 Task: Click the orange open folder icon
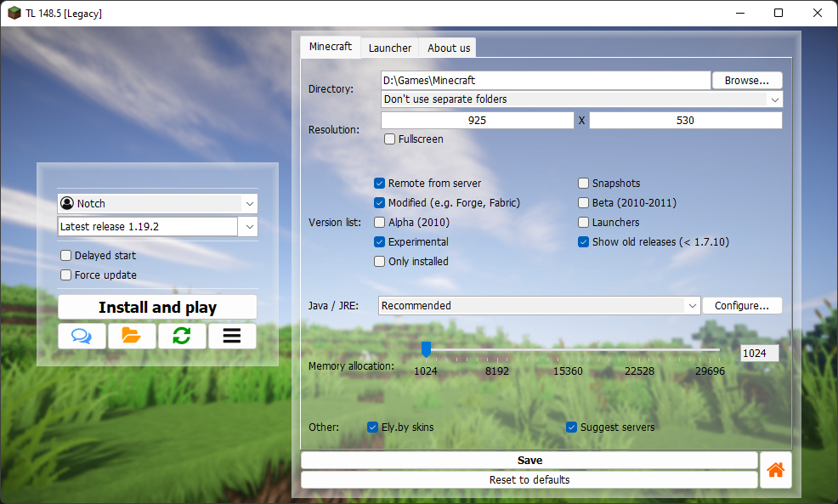click(x=132, y=336)
